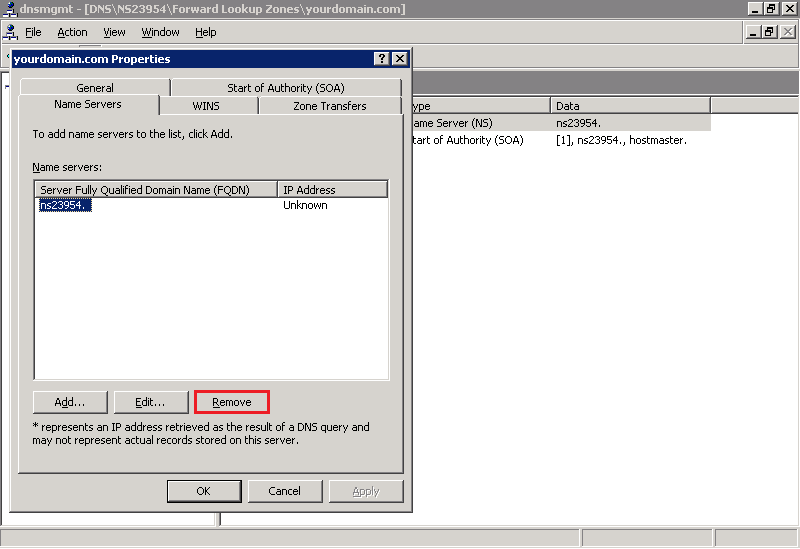Confirm the dialog with OK
The width and height of the screenshot is (800, 549).
point(204,491)
